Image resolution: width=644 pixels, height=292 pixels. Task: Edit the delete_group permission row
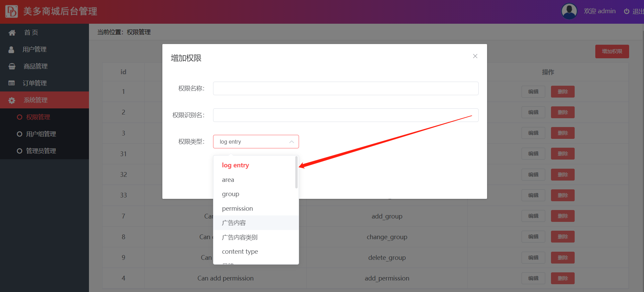click(533, 258)
